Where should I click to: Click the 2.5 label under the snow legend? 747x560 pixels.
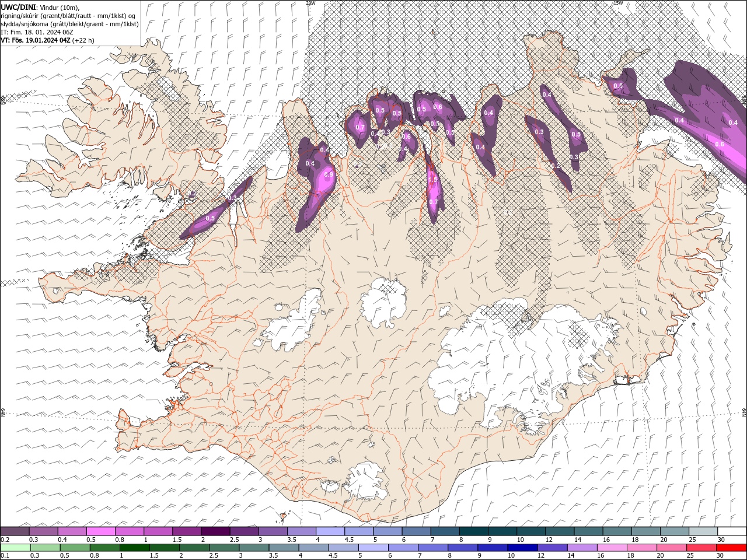point(234,540)
